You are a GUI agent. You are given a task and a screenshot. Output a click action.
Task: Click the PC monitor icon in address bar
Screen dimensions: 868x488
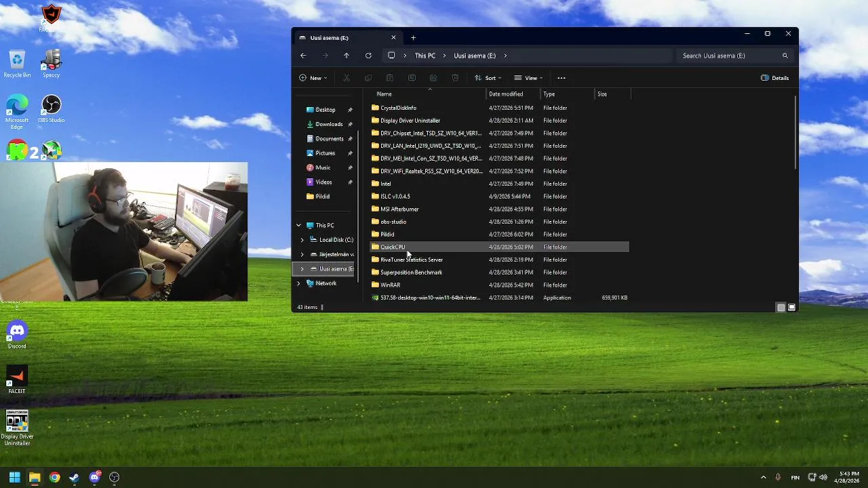click(391, 56)
